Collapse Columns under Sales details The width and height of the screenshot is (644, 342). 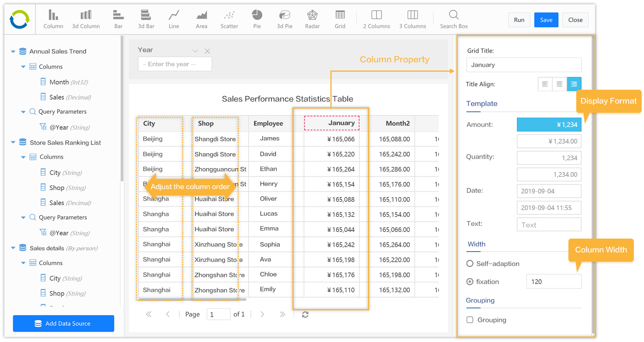(x=23, y=263)
